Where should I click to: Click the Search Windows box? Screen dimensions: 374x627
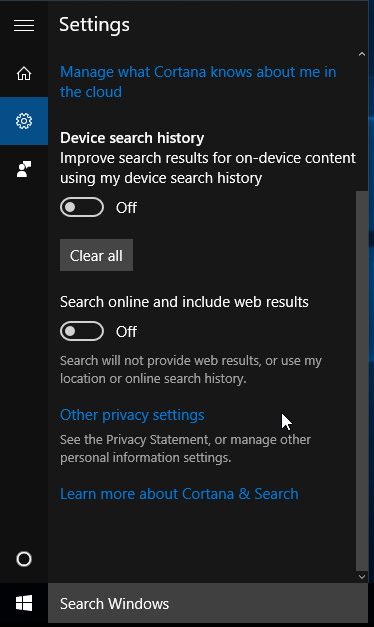tap(208, 603)
